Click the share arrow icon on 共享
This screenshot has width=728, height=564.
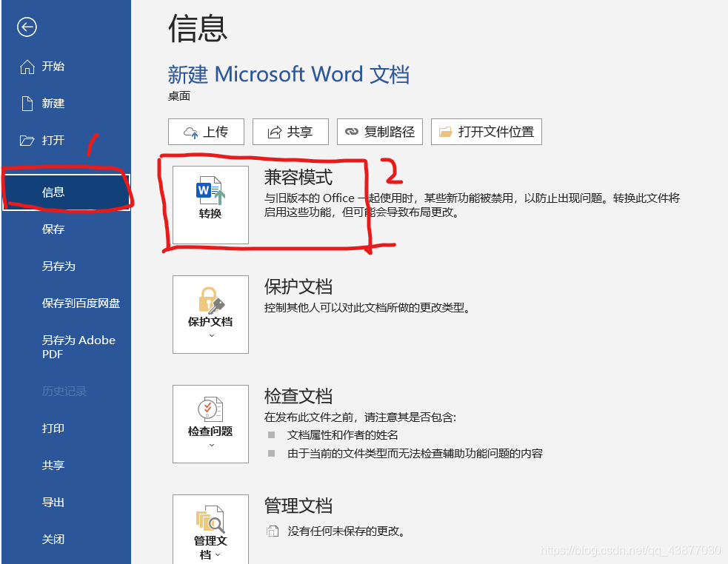pyautogui.click(x=275, y=132)
